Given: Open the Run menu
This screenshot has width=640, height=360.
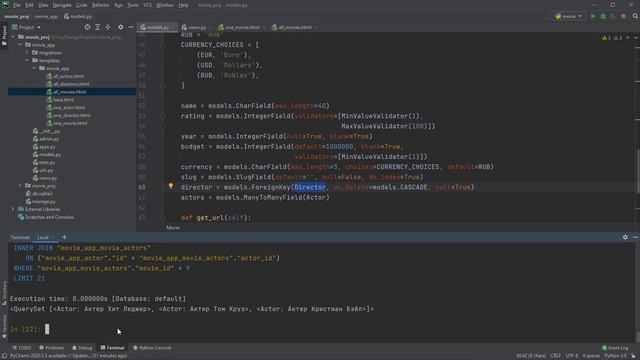Looking at the screenshot, I should pyautogui.click(x=118, y=5).
